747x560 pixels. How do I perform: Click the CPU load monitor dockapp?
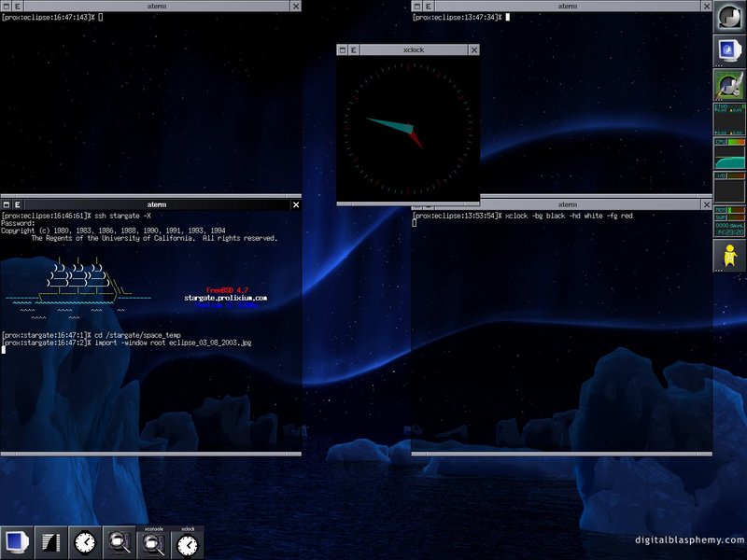[x=729, y=153]
